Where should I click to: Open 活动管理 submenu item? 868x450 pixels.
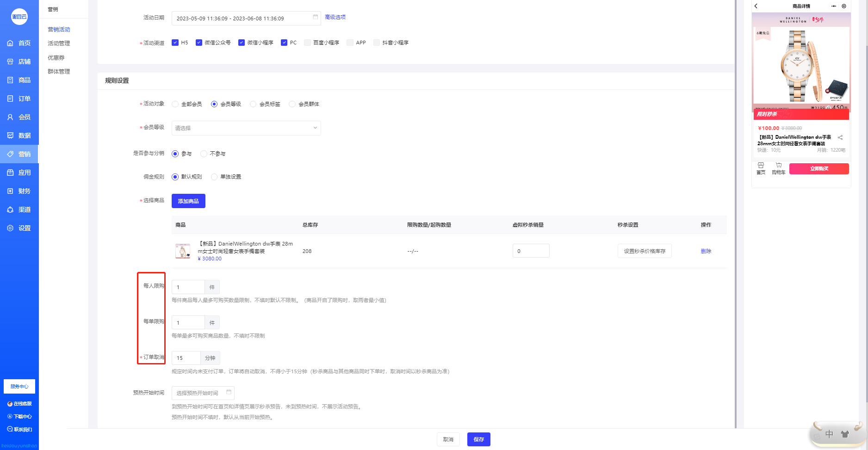pos(59,43)
